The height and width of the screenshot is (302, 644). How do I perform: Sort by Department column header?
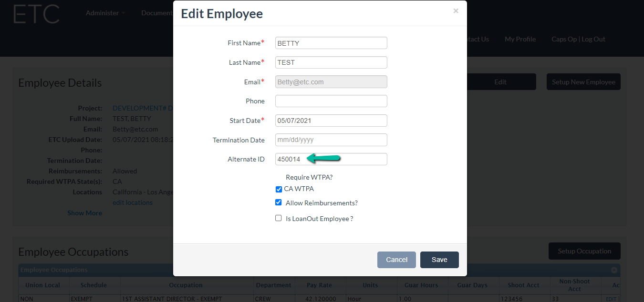(273, 285)
